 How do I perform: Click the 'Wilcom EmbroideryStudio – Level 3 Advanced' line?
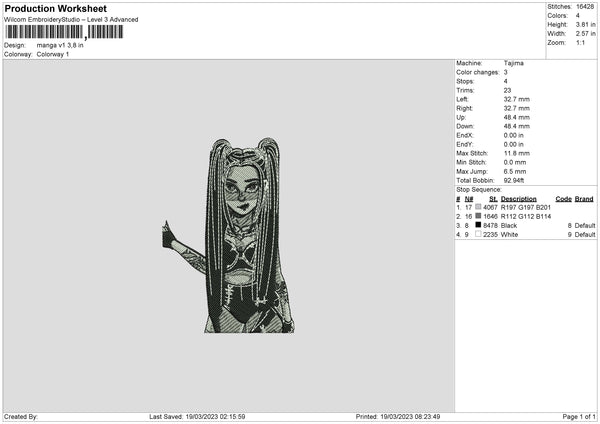(x=71, y=20)
